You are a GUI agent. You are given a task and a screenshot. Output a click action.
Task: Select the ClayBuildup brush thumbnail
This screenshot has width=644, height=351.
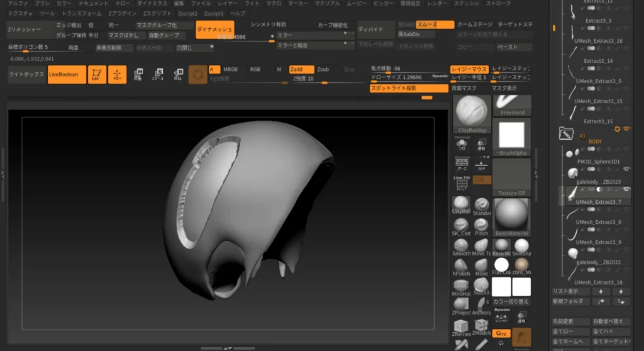(x=471, y=115)
